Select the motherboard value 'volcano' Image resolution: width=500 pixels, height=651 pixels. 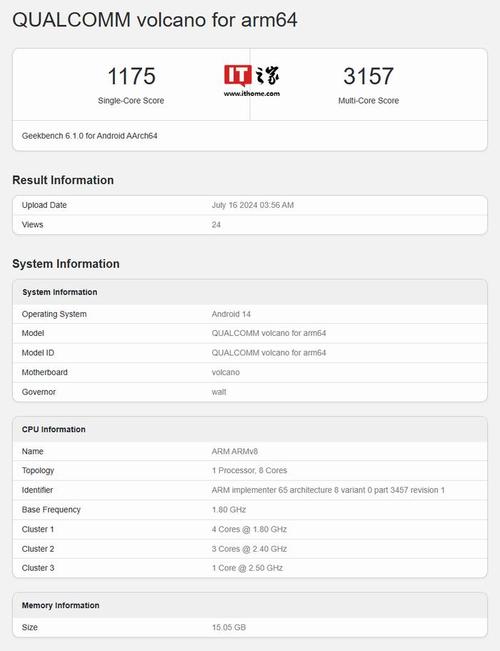225,372
